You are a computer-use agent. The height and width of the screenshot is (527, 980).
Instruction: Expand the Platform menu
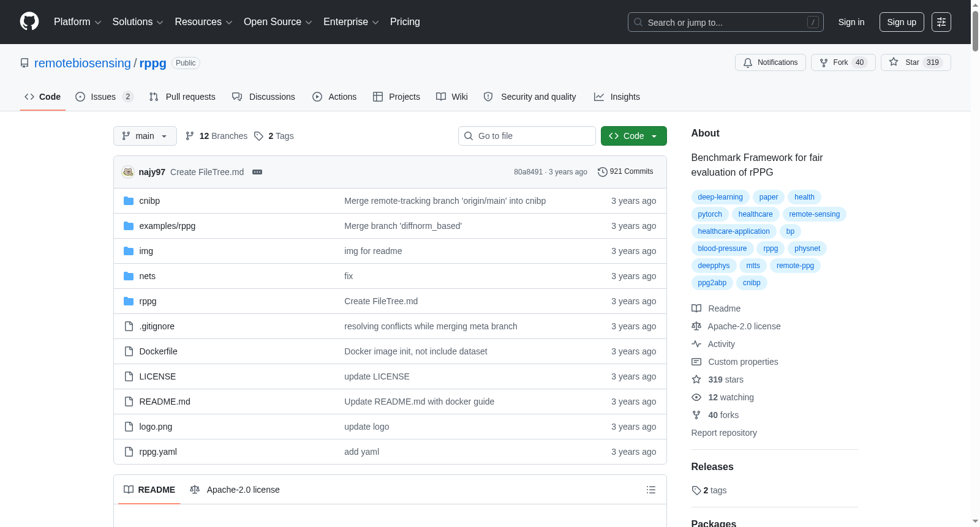(x=77, y=22)
